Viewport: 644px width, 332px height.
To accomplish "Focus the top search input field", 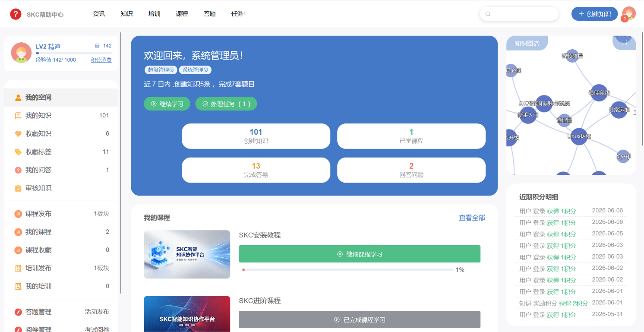I will [x=519, y=14].
